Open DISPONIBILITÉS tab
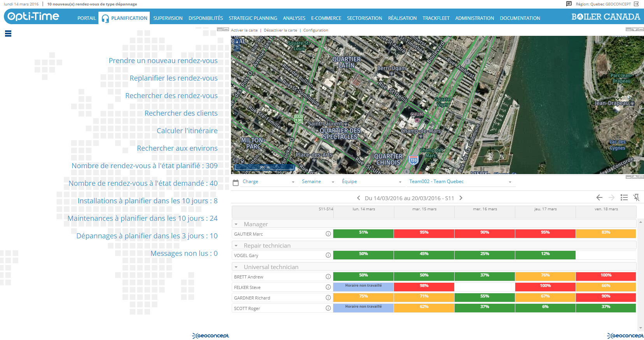Viewport: 644px width, 340px height. pos(206,18)
